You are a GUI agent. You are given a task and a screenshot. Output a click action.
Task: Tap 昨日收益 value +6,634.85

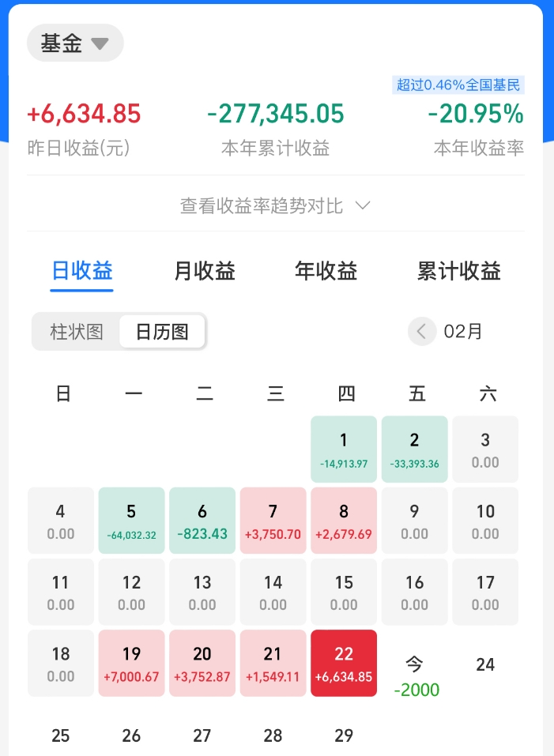click(x=84, y=114)
